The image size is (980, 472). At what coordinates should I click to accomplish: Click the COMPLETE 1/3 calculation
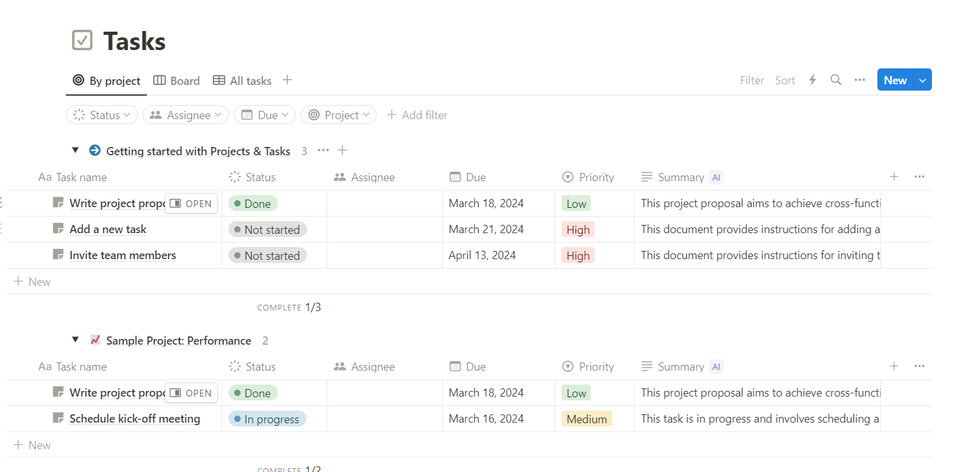(x=289, y=307)
